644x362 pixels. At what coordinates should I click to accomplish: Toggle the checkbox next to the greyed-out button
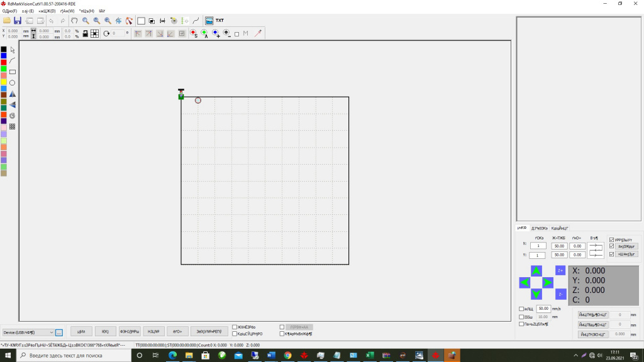pyautogui.click(x=282, y=327)
